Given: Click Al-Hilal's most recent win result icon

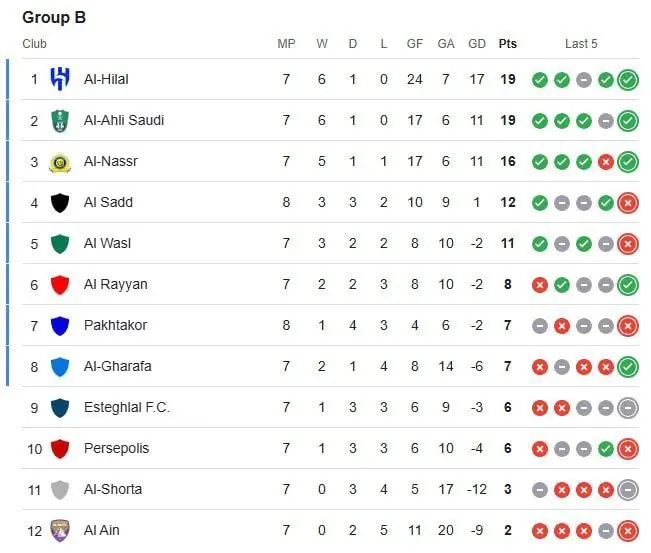Looking at the screenshot, I should click(628, 80).
